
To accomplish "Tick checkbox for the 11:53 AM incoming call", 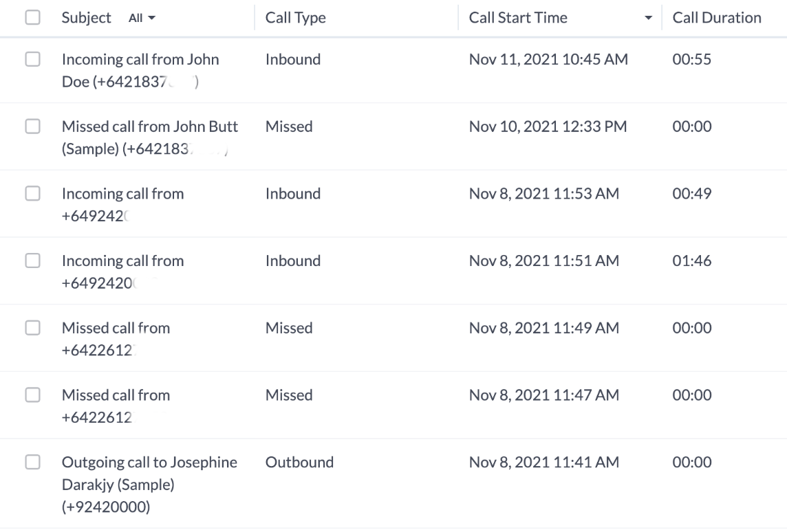I will (x=32, y=194).
